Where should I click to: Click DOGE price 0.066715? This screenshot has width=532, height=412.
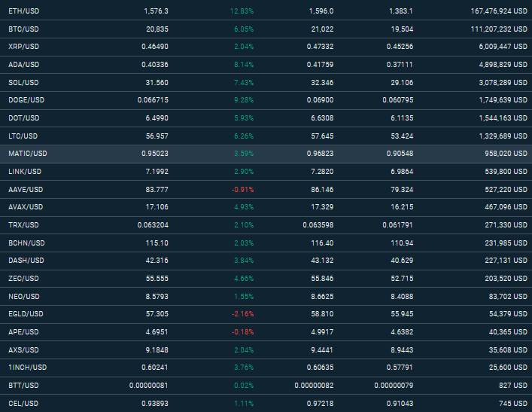(153, 100)
